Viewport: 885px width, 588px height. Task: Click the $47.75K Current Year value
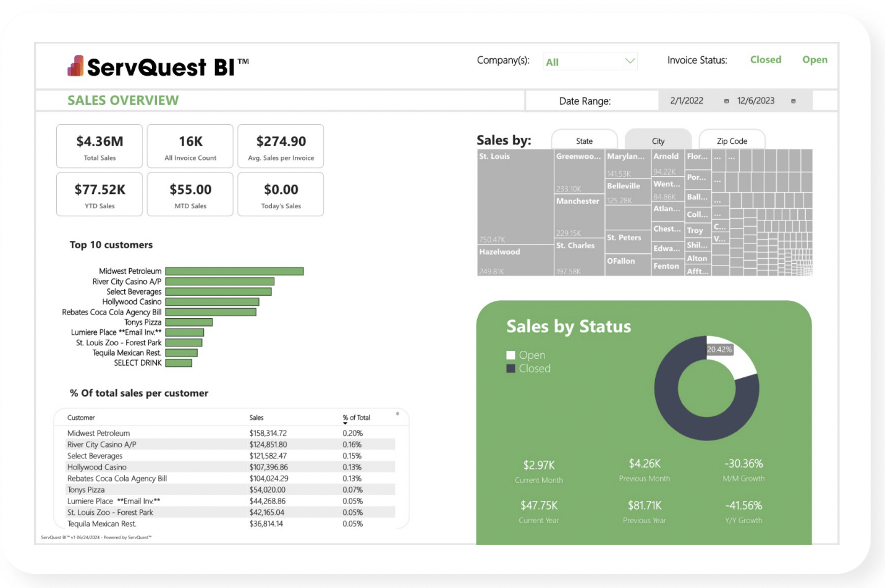pyautogui.click(x=539, y=505)
